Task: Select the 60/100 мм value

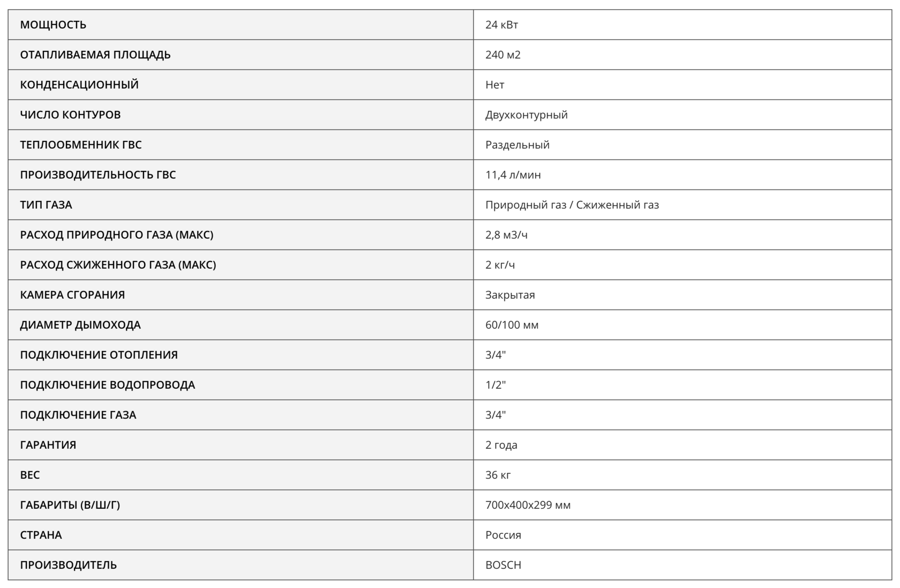Action: [x=512, y=325]
